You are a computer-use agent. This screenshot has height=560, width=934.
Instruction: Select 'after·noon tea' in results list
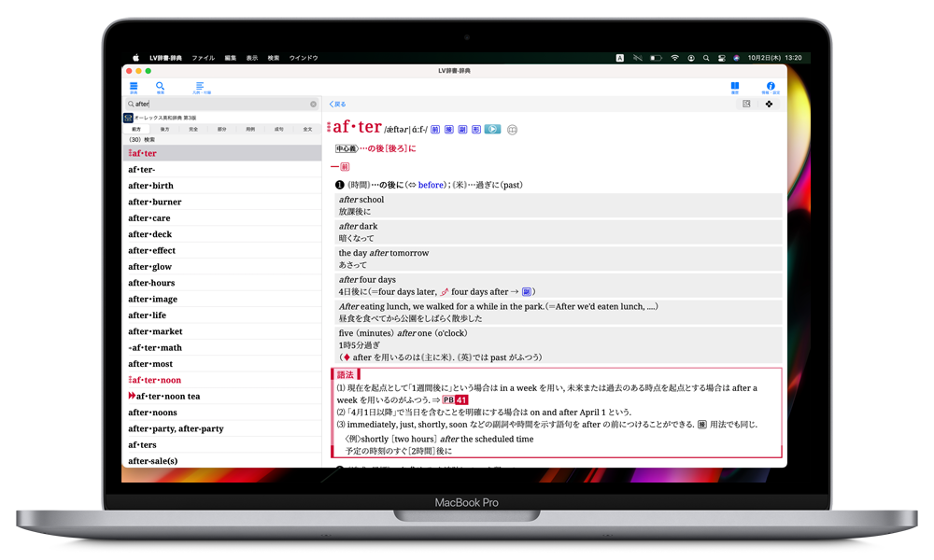(167, 397)
